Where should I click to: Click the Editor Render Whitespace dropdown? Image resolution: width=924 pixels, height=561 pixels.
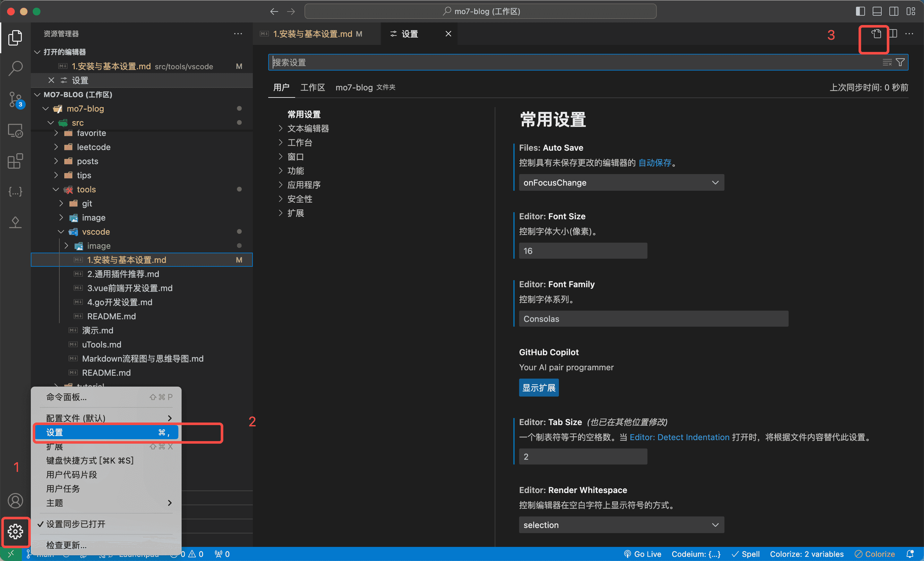coord(620,525)
